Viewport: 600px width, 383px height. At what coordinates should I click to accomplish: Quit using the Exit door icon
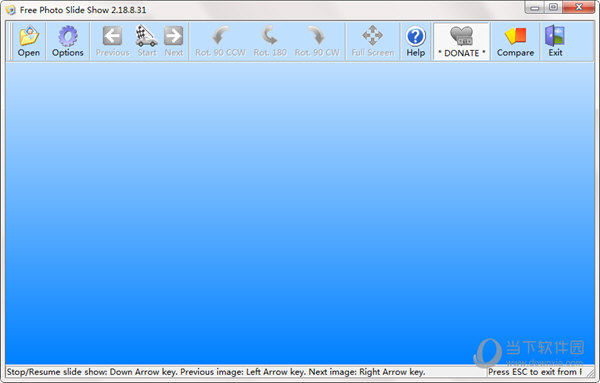[555, 41]
